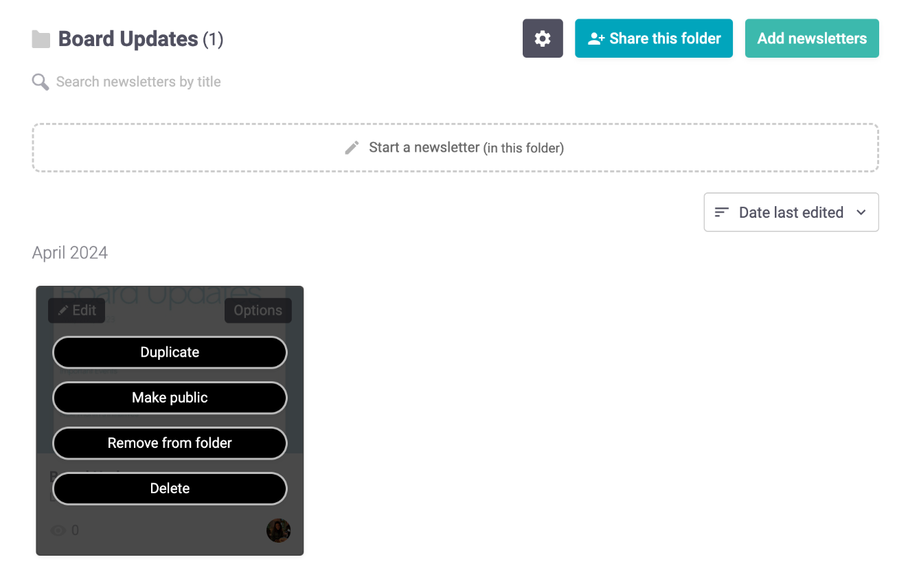Screen dimensions: 919x588
Task: Click the Board Updates folder icon
Action: (41, 39)
